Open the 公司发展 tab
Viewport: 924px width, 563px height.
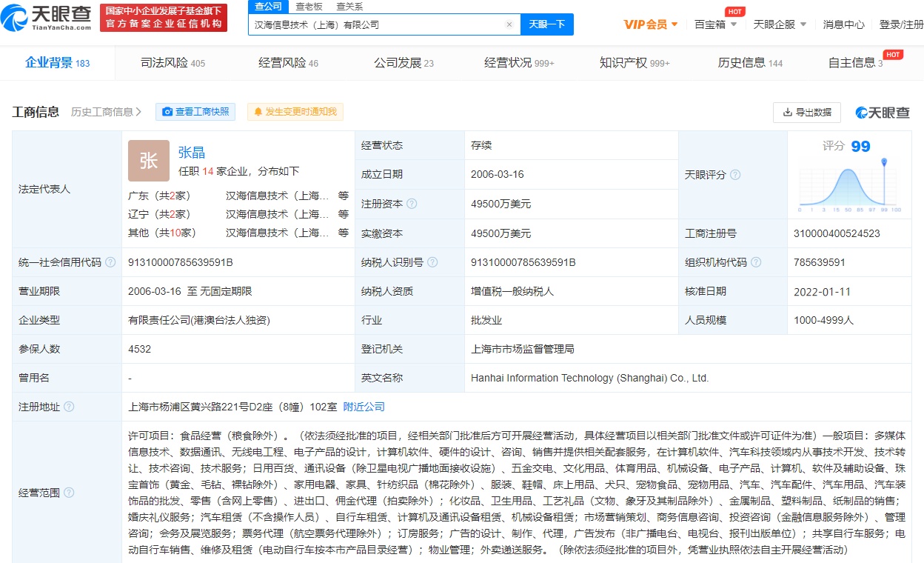(x=404, y=63)
